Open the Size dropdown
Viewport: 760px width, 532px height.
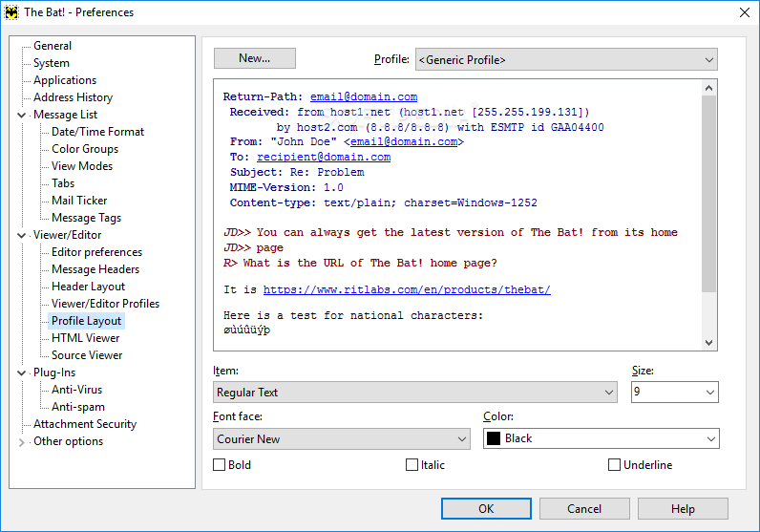pyautogui.click(x=674, y=392)
